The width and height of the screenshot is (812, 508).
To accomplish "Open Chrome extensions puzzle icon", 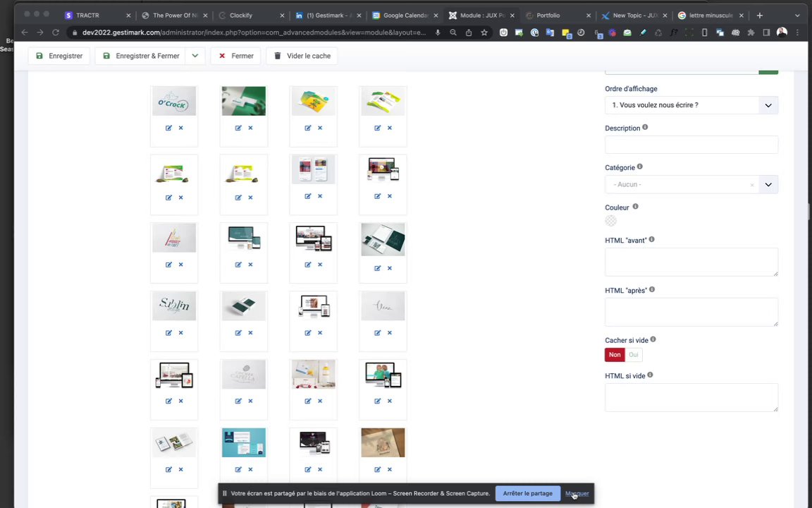I will tap(751, 32).
